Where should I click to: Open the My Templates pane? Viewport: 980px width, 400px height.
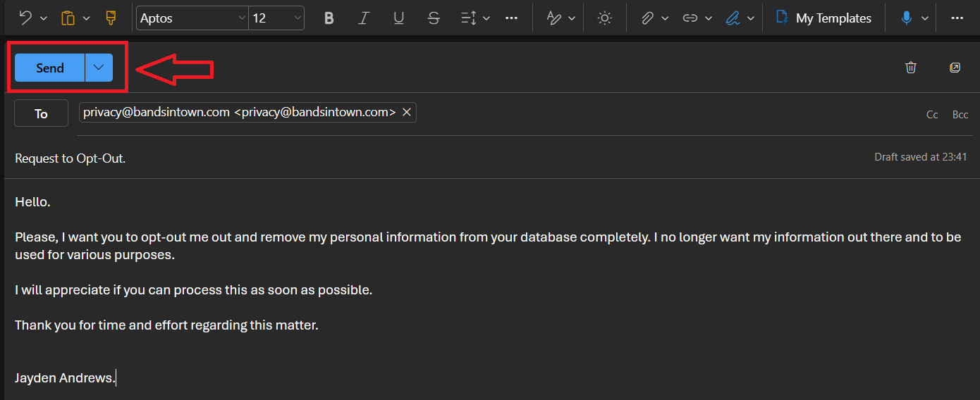pyautogui.click(x=823, y=18)
